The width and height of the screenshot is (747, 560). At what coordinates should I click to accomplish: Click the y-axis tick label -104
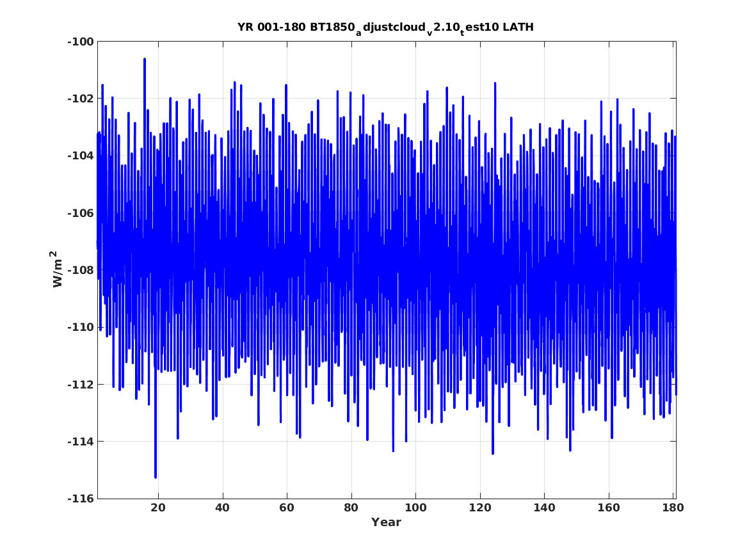coord(81,156)
